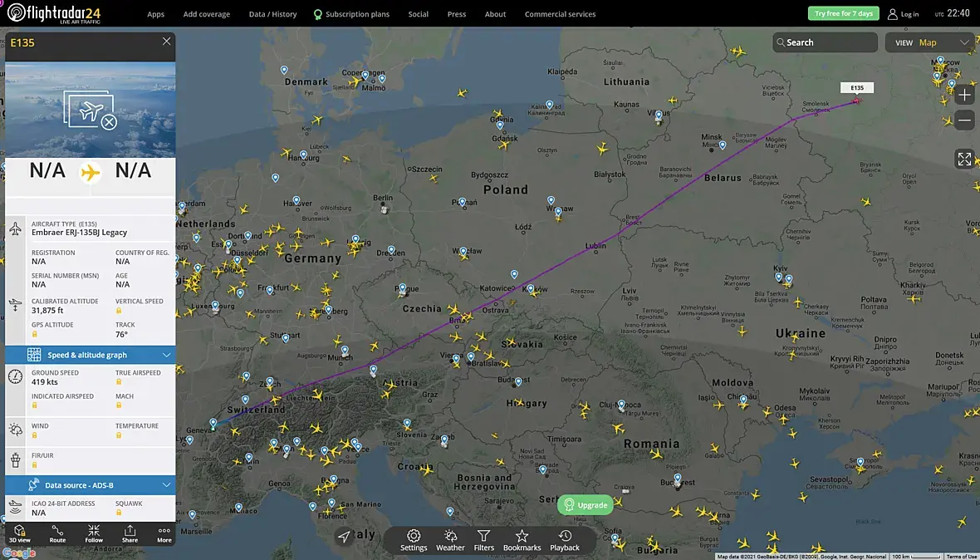Center map on my location arrow
This screenshot has height=560, width=980.
click(344, 536)
